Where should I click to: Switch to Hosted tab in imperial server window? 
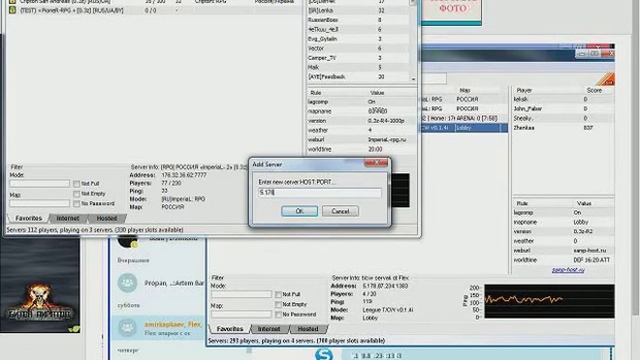click(x=107, y=218)
